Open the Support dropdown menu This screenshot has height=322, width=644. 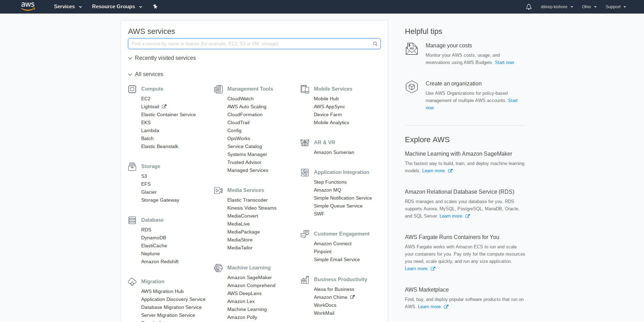[616, 7]
